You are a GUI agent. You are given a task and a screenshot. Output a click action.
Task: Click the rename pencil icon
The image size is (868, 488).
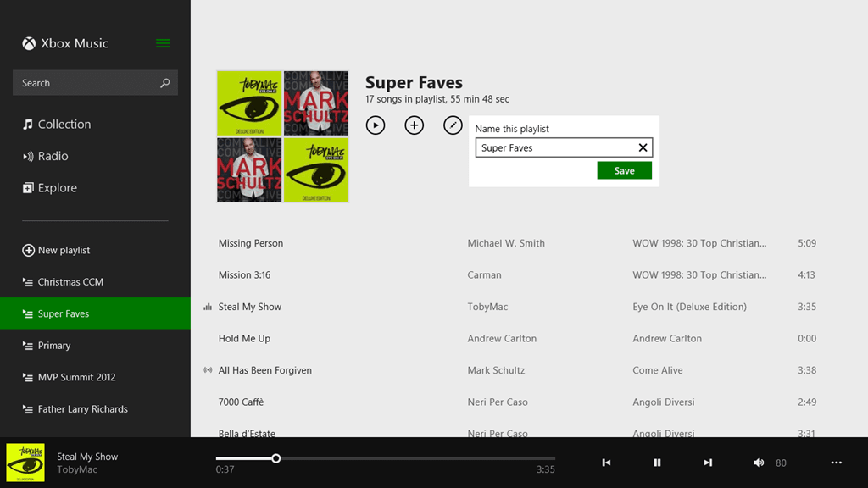click(x=453, y=125)
